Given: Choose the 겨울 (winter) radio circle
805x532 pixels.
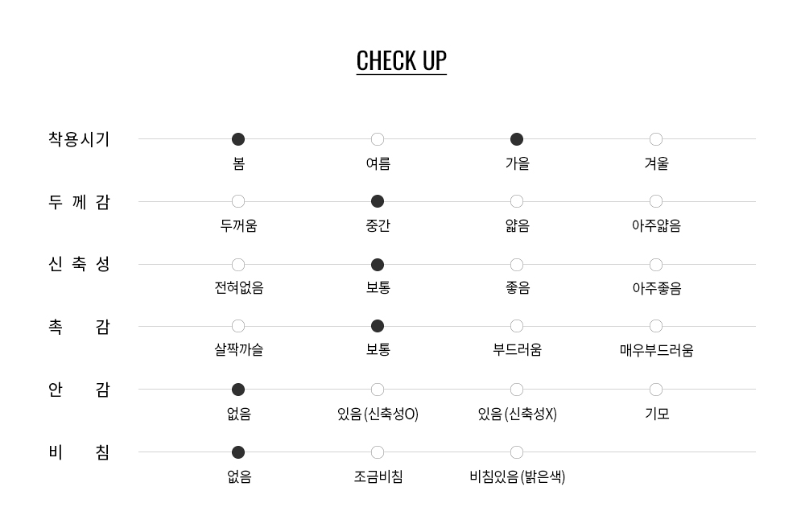Looking at the screenshot, I should pyautogui.click(x=656, y=139).
